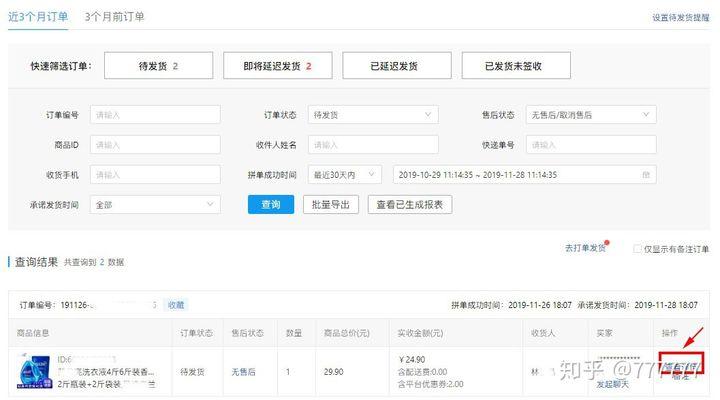720x400 pixels.
Task: Click the 订单状态 dropdown chevron arrow
Action: pos(428,114)
